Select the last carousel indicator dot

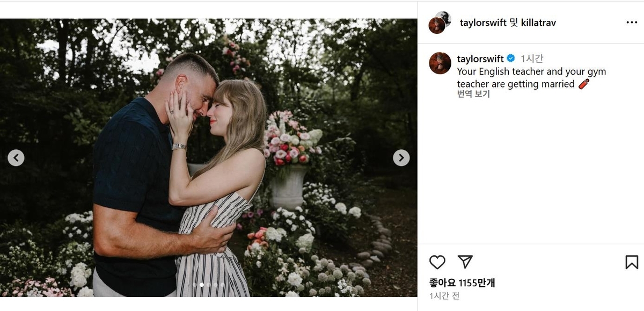pyautogui.click(x=222, y=285)
